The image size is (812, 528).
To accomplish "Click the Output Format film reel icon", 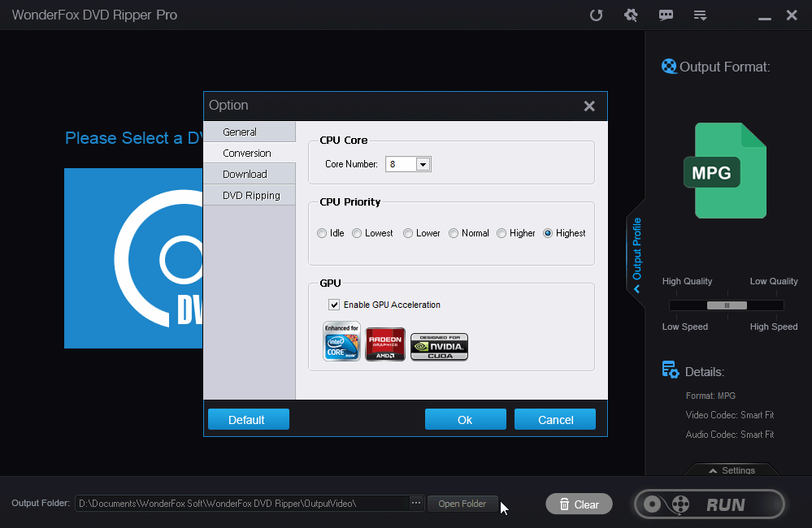I will point(669,67).
